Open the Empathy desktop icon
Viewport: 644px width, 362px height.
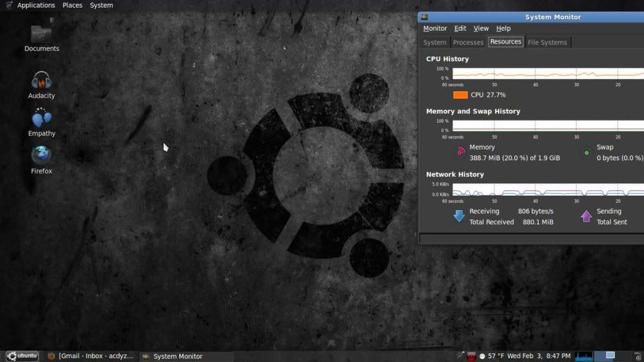click(x=42, y=122)
